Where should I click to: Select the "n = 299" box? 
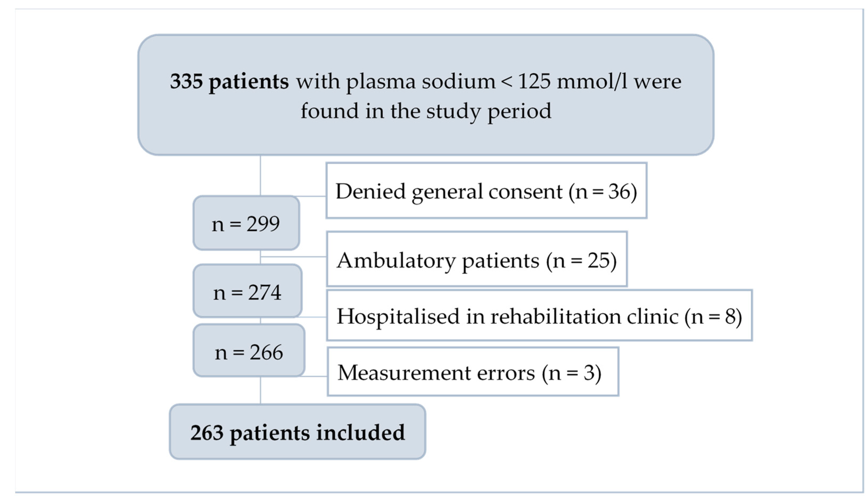pos(246,223)
